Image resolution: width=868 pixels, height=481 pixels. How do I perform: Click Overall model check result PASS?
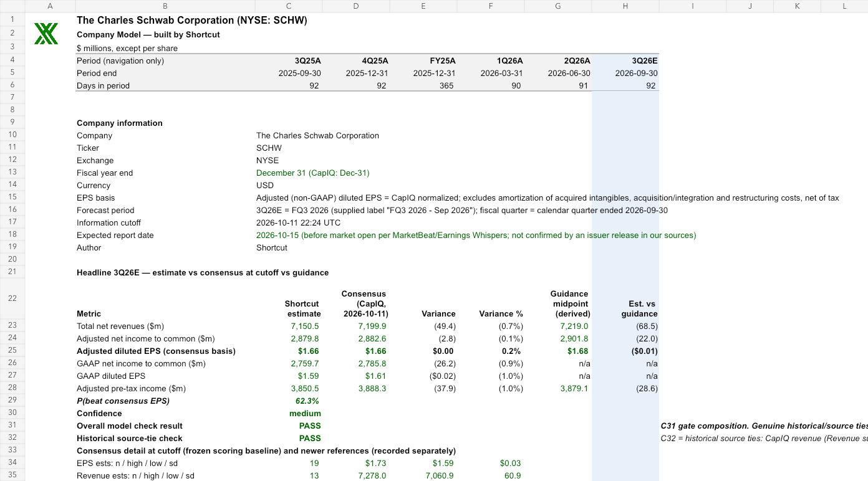tap(310, 426)
